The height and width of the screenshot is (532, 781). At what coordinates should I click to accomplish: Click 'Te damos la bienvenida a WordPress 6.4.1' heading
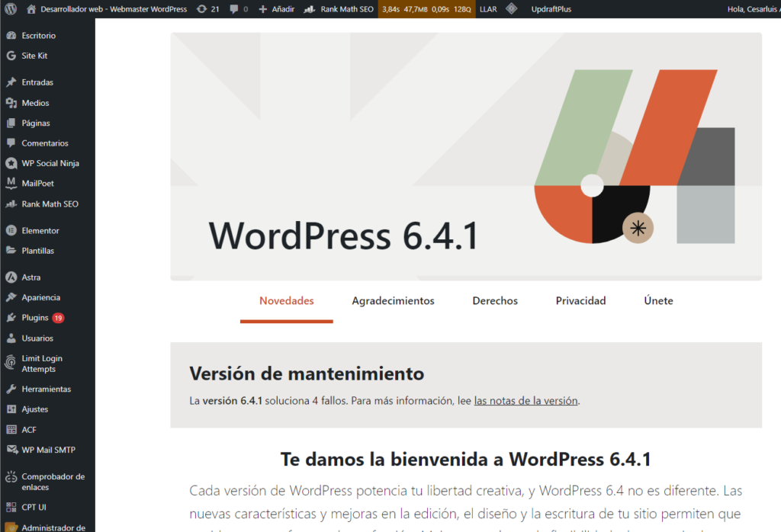pos(466,459)
